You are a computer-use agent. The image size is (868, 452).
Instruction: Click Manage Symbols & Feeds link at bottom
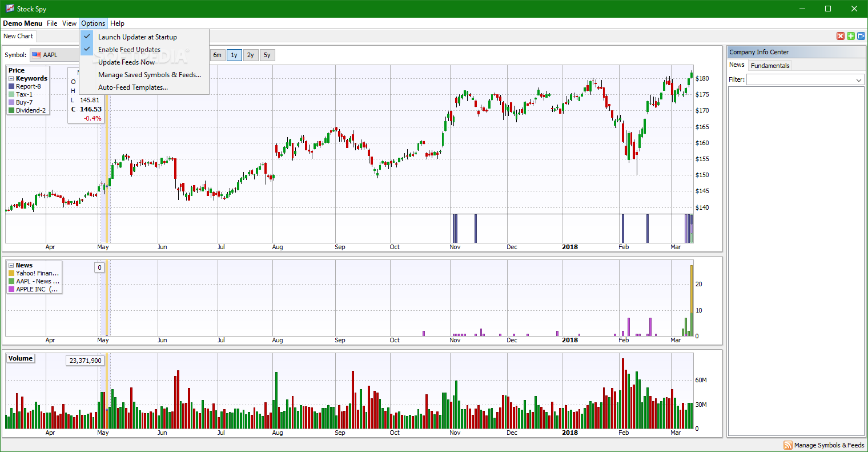(x=829, y=445)
